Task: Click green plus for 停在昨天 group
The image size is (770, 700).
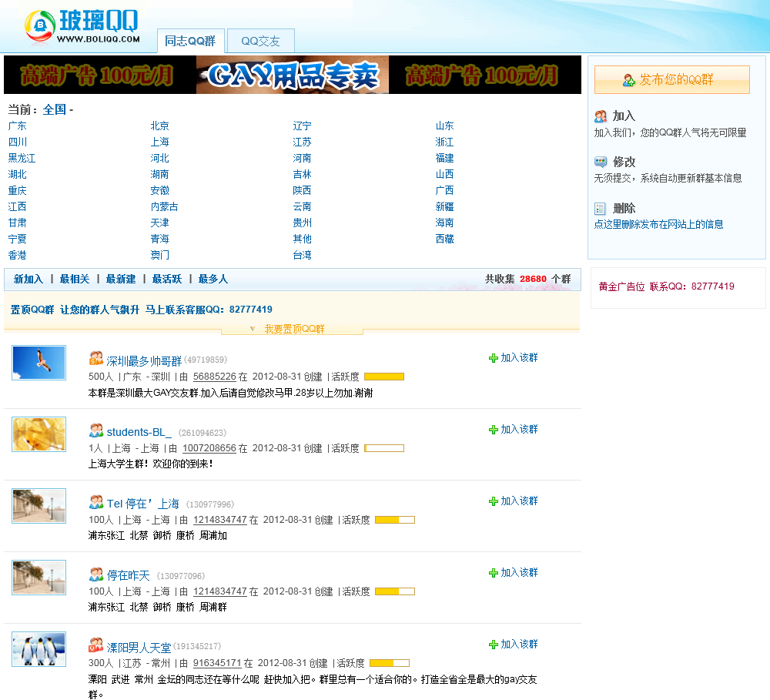Action: [494, 573]
